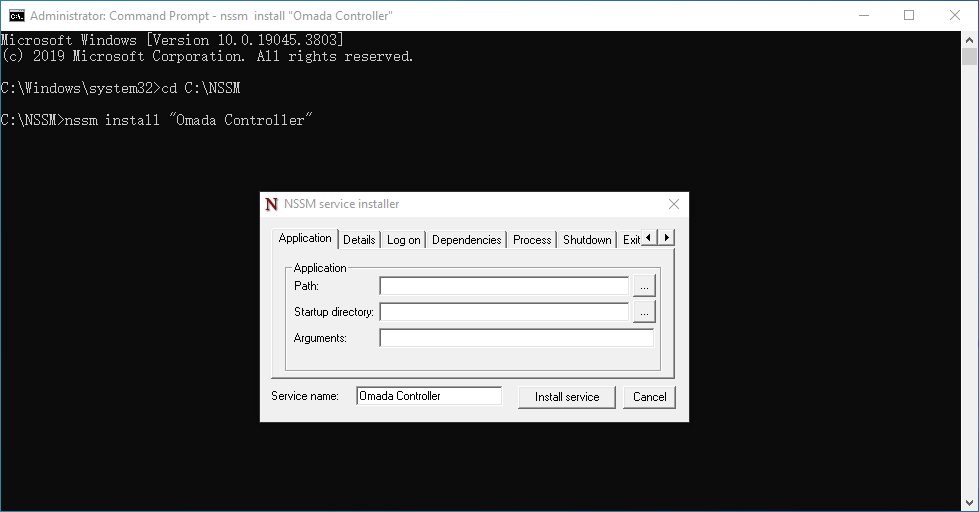Click the Microsoft Corporation copyright line

tap(207, 56)
